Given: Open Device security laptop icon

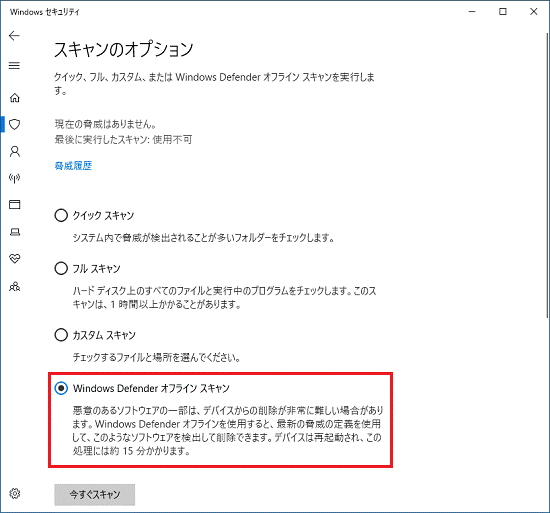Looking at the screenshot, I should 15,232.
